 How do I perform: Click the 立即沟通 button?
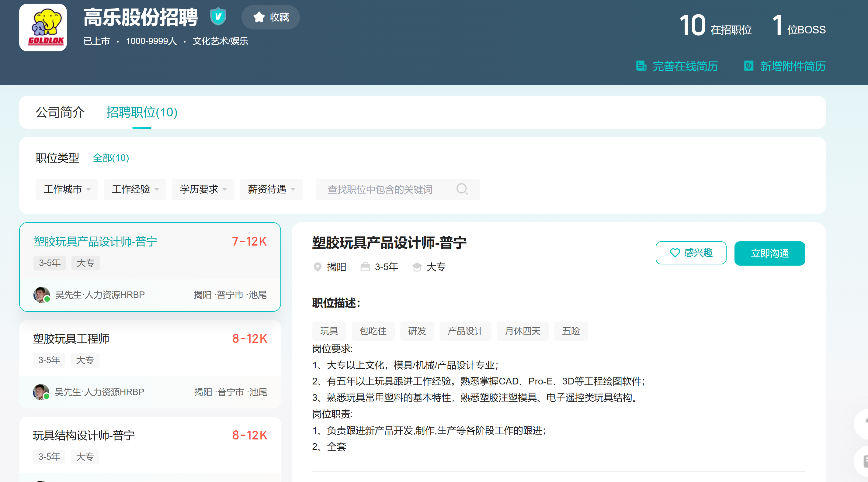(x=770, y=253)
